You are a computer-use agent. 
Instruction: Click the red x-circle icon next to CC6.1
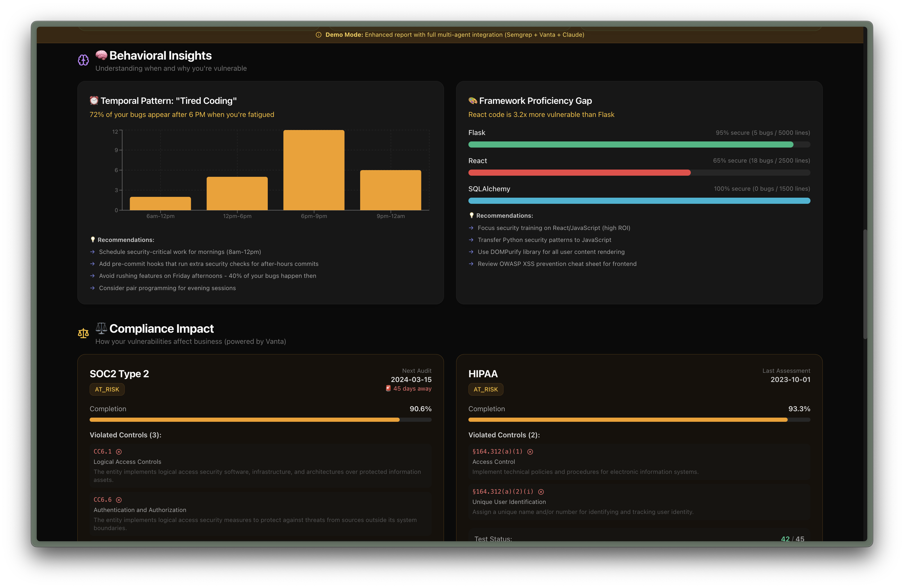(x=119, y=452)
